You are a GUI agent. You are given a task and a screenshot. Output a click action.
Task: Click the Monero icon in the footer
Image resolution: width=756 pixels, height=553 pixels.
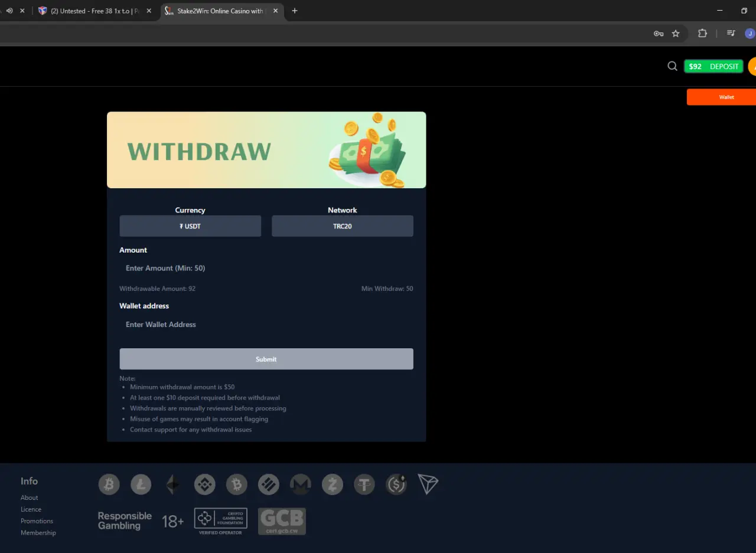coord(301,485)
